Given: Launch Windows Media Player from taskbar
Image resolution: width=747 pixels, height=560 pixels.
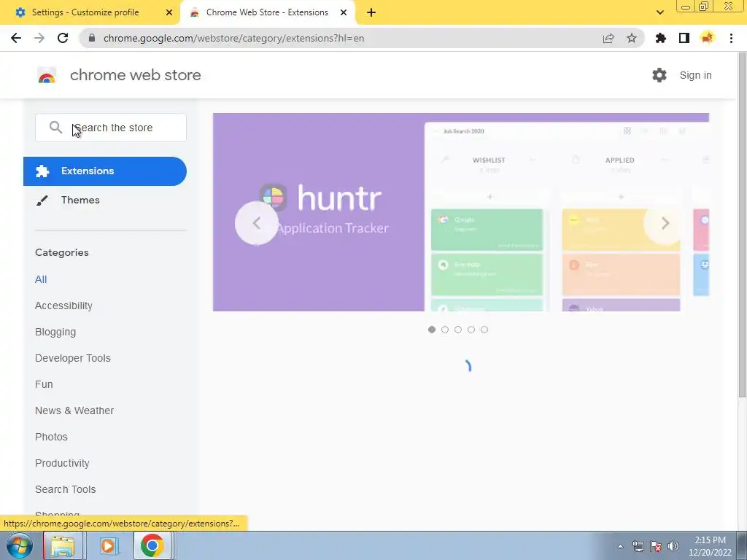Looking at the screenshot, I should (x=109, y=545).
